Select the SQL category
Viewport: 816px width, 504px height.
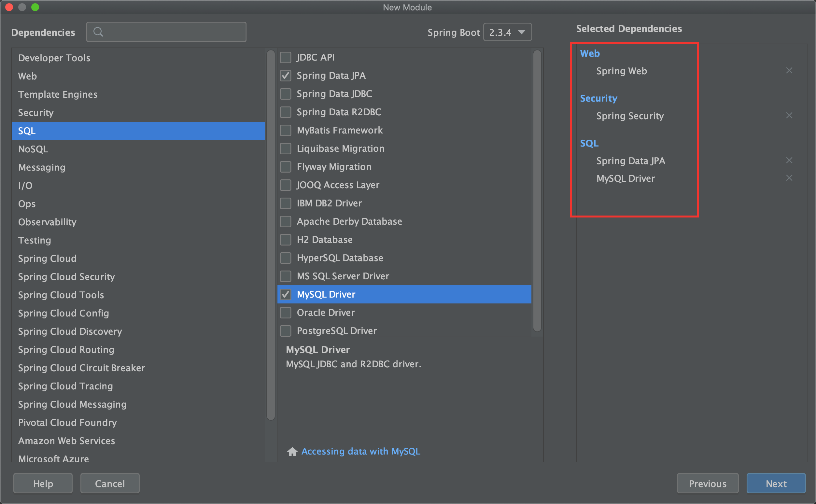(x=138, y=131)
